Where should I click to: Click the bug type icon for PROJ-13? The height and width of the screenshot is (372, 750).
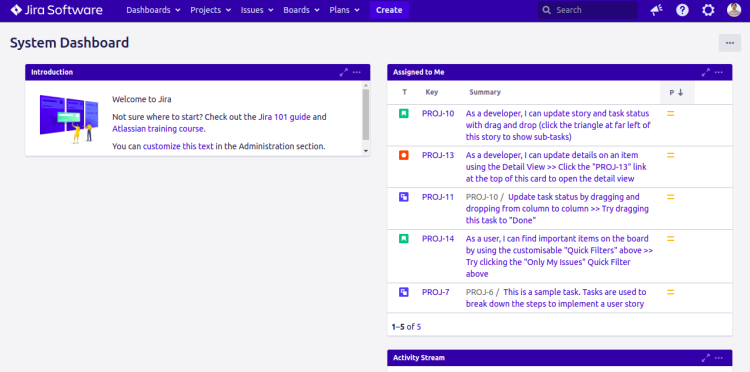(x=404, y=155)
